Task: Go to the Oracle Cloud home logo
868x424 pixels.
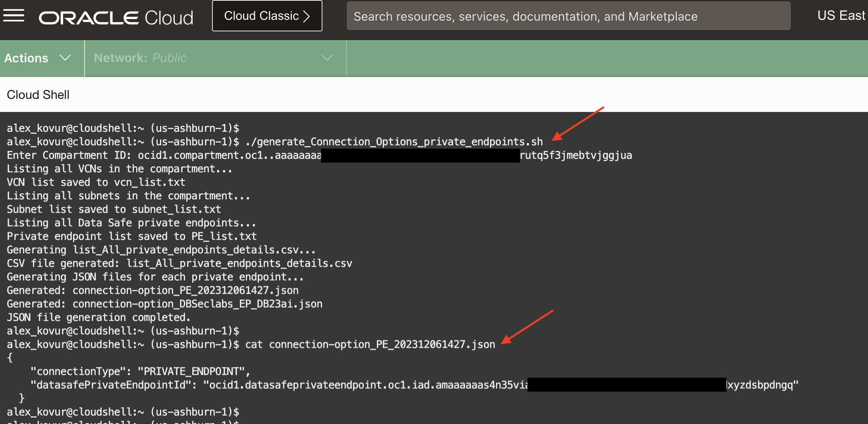Action: click(x=116, y=17)
